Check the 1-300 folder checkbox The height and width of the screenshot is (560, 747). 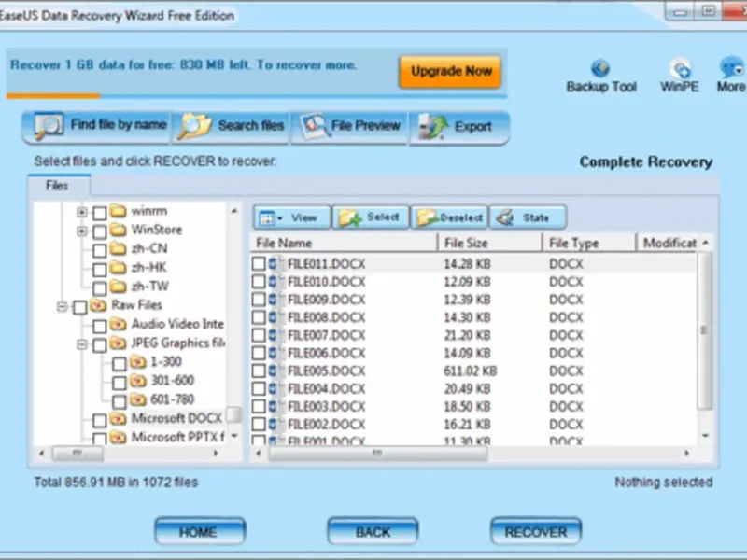tap(120, 364)
